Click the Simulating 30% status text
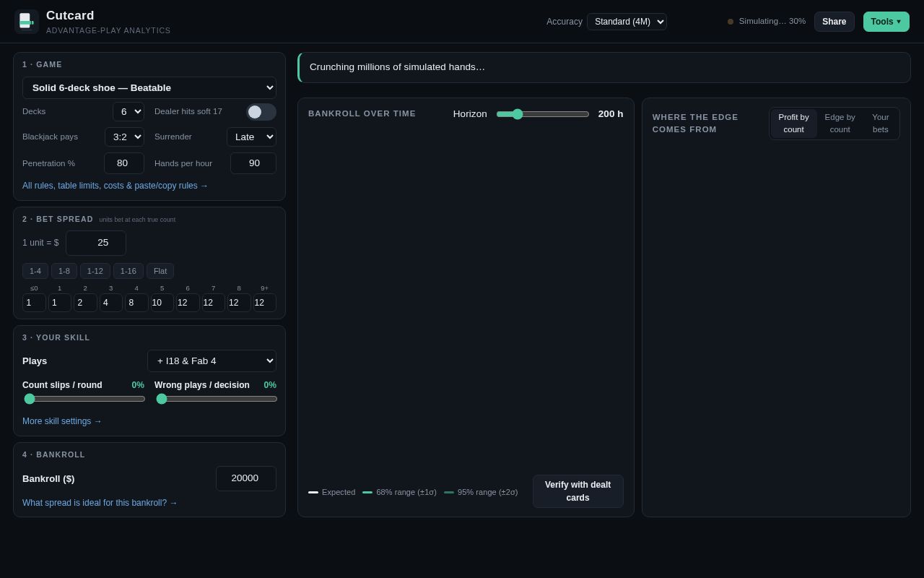Image resolution: width=924 pixels, height=578 pixels. tap(772, 22)
